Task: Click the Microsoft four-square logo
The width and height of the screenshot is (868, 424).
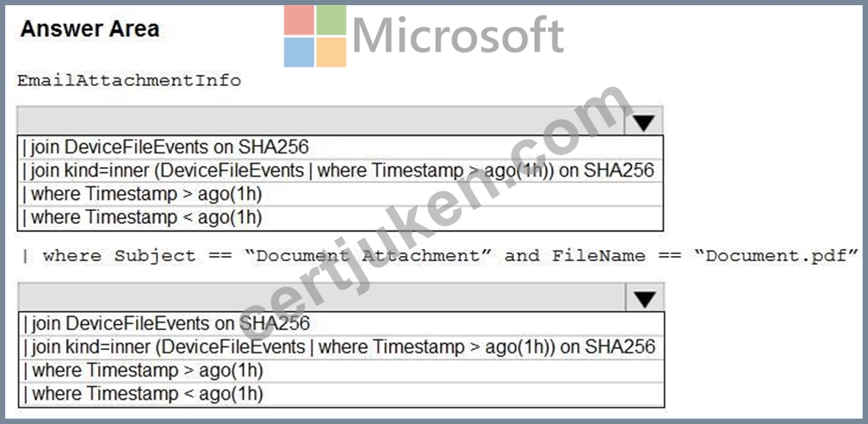Action: pos(315,36)
